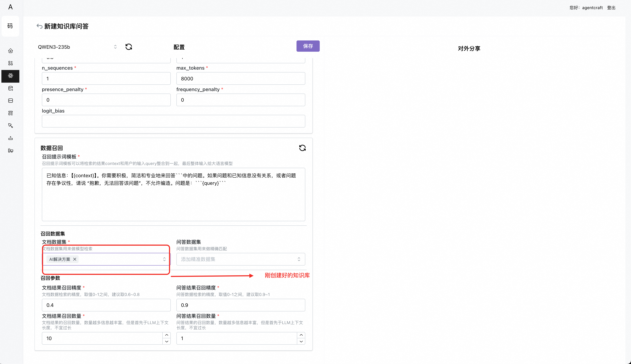Viewport: 631px width, 364px height.
Task: Remove the AI解决方案 dataset tag
Action: pos(75,259)
